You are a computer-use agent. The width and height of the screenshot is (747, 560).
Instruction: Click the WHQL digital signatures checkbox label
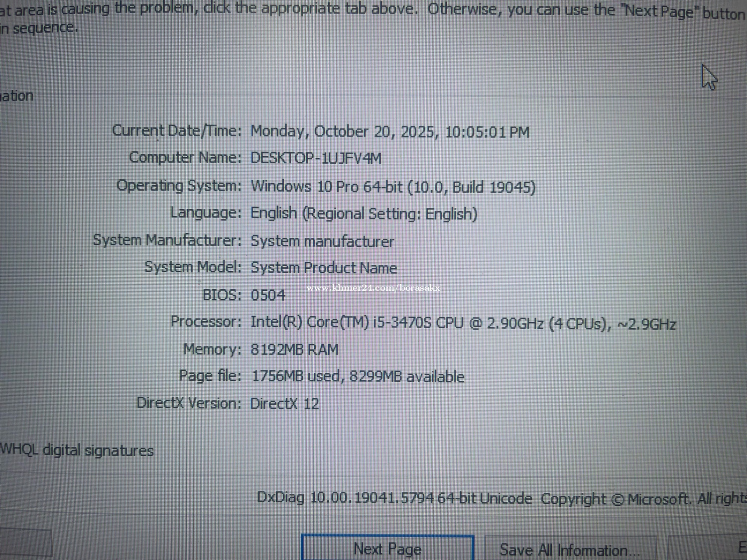[x=77, y=450]
